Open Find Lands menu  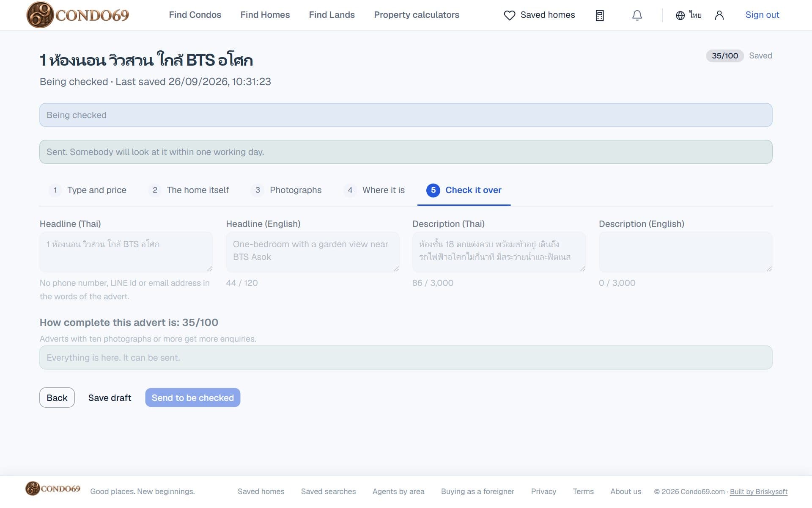pos(332,15)
